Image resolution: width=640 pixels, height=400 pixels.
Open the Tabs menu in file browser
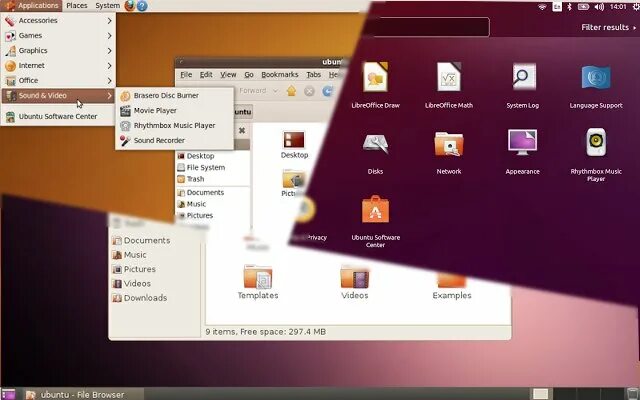[313, 75]
